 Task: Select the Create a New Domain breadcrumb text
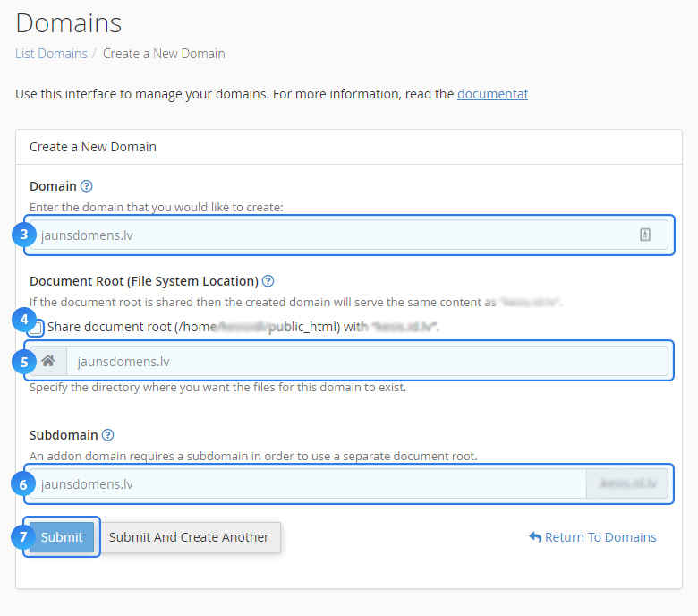click(x=164, y=54)
